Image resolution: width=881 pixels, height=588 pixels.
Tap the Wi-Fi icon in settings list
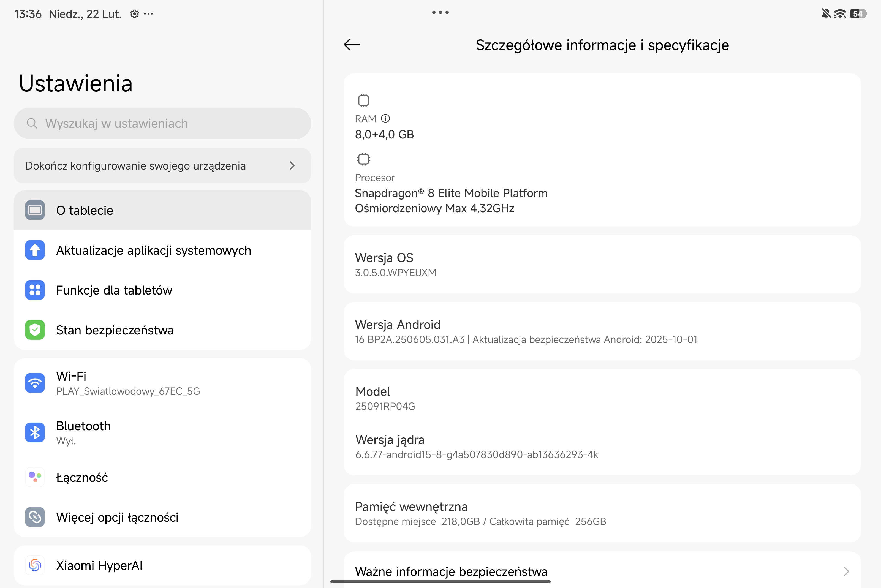[x=35, y=383]
